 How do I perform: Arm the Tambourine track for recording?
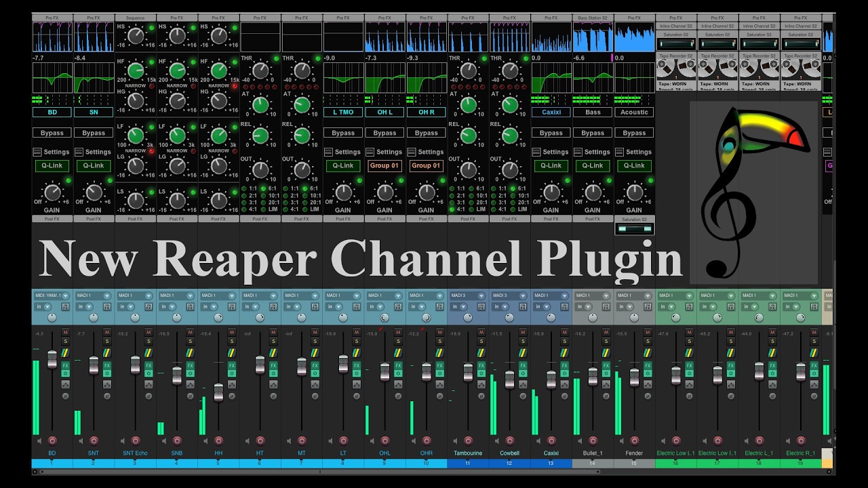point(468,441)
